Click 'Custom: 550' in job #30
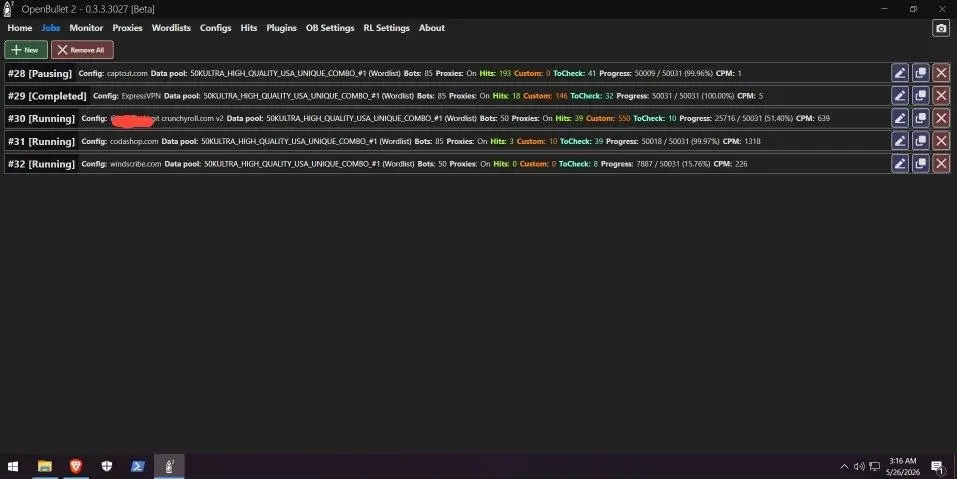 pos(608,118)
